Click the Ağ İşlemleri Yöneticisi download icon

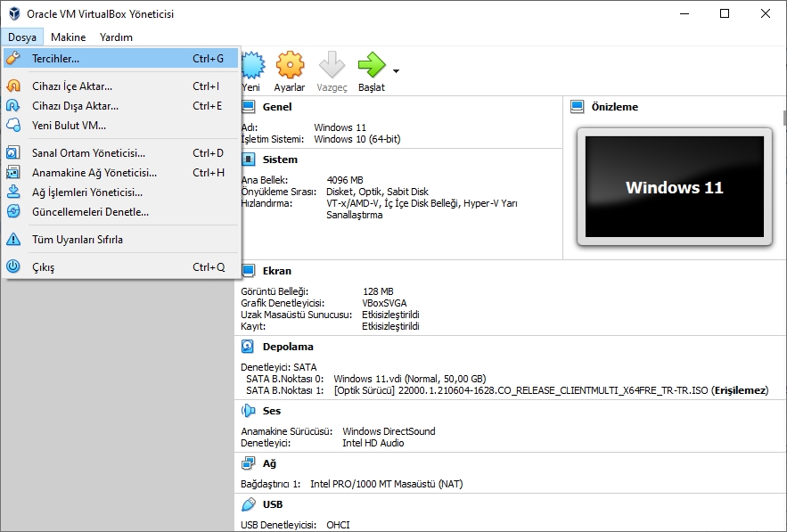coord(13,192)
